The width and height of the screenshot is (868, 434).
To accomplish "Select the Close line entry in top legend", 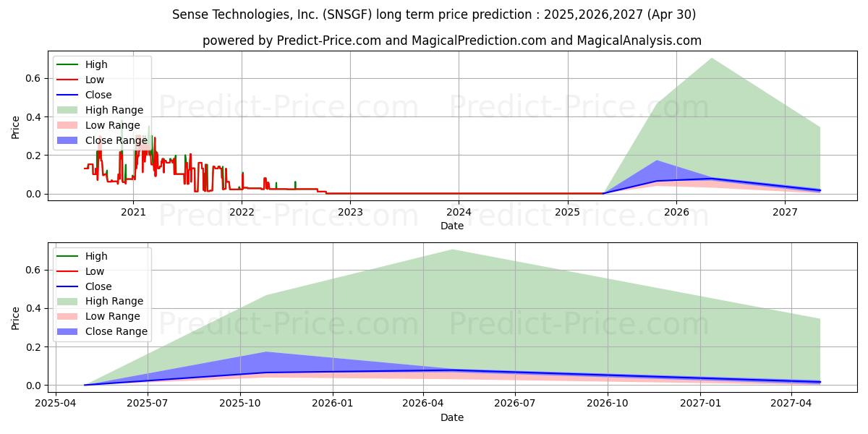I will click(85, 95).
